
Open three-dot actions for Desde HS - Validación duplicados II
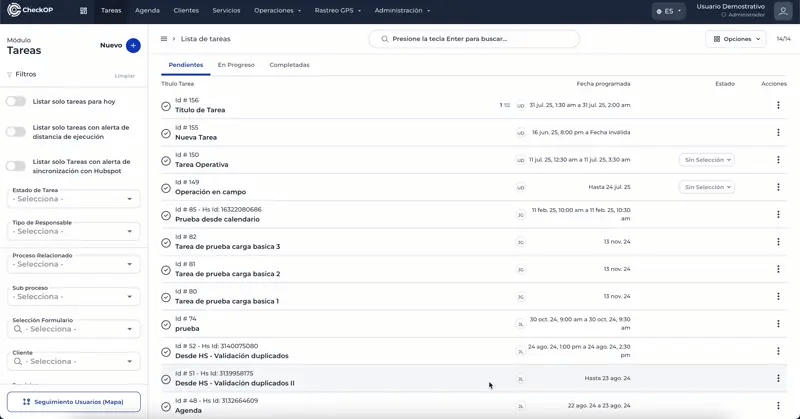(x=778, y=378)
